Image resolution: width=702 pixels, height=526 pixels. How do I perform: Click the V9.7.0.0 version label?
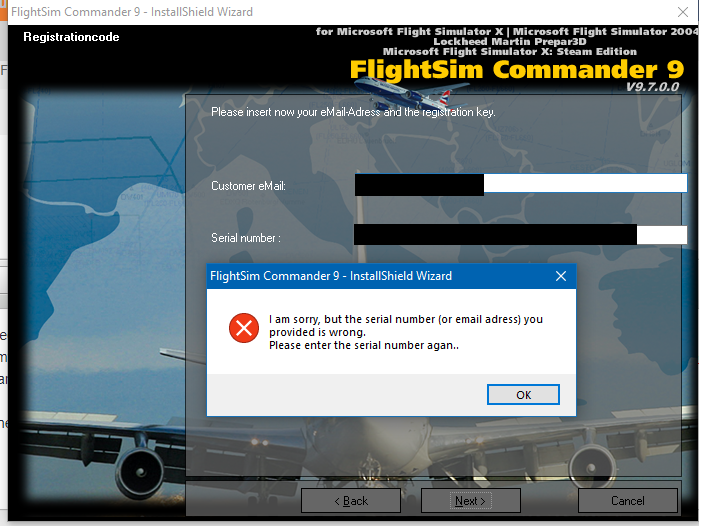(652, 87)
